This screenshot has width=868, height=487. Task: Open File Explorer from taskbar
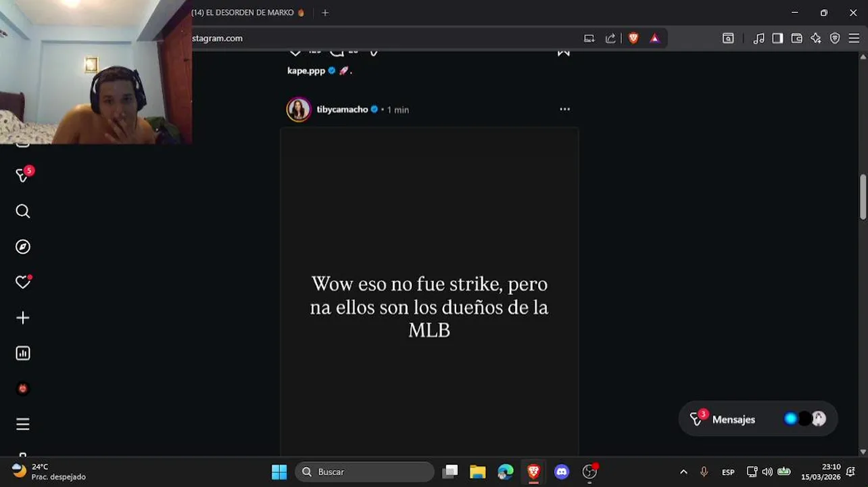[478, 472]
